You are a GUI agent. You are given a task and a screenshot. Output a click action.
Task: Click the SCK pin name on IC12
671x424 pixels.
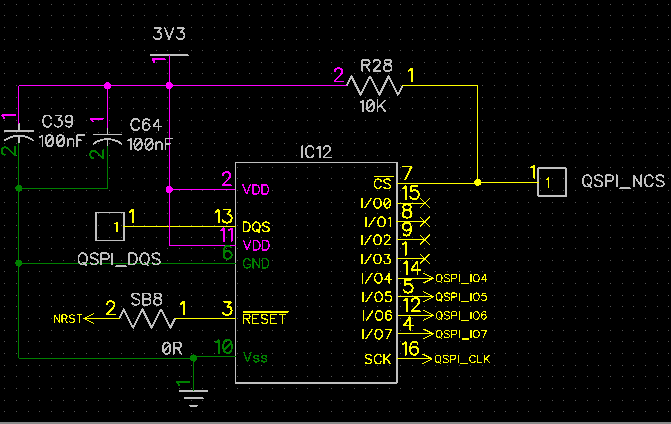coord(377,359)
